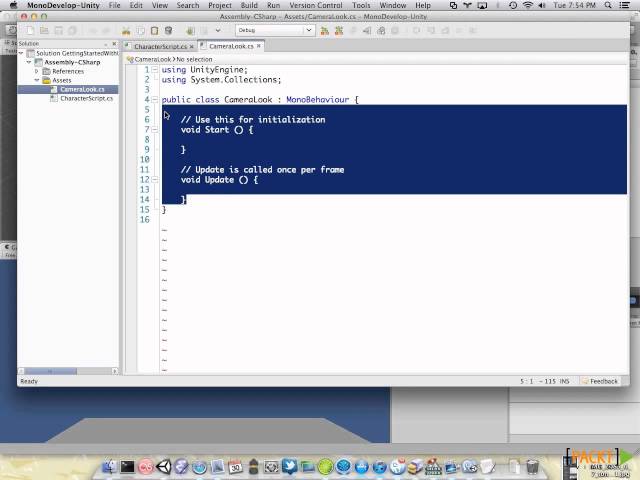Open the Trash in the Dock
The image size is (640, 480).
point(532,466)
